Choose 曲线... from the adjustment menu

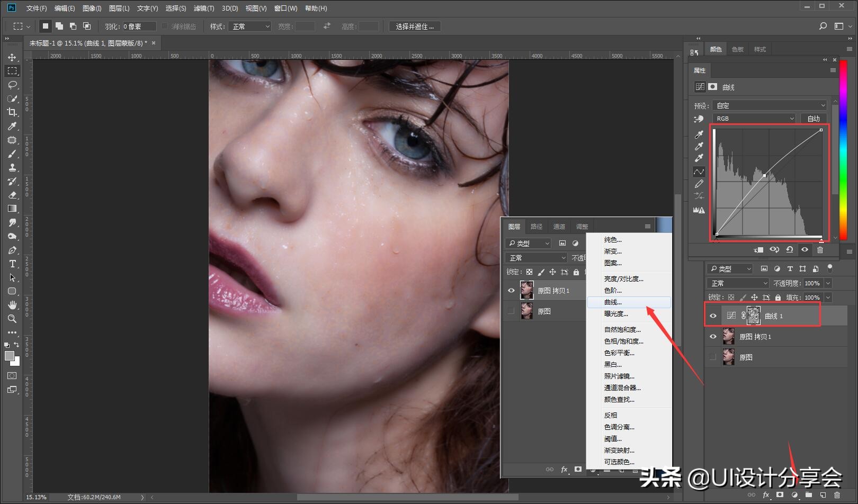[613, 302]
